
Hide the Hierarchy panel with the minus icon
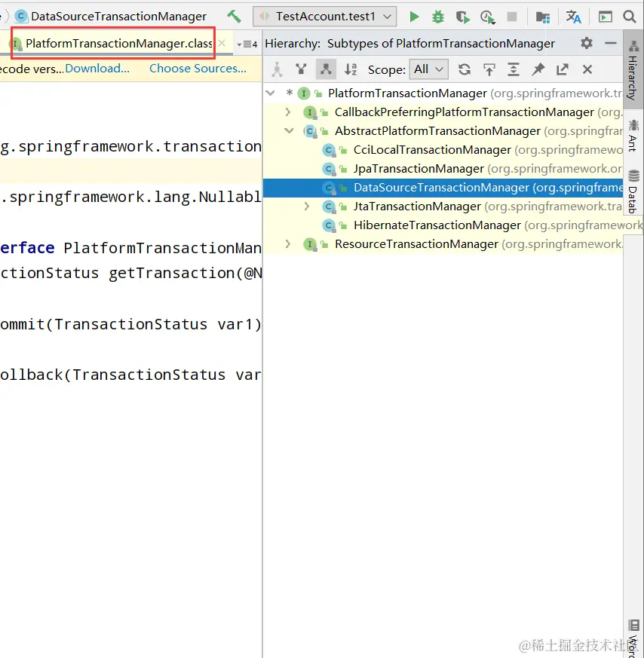click(610, 43)
